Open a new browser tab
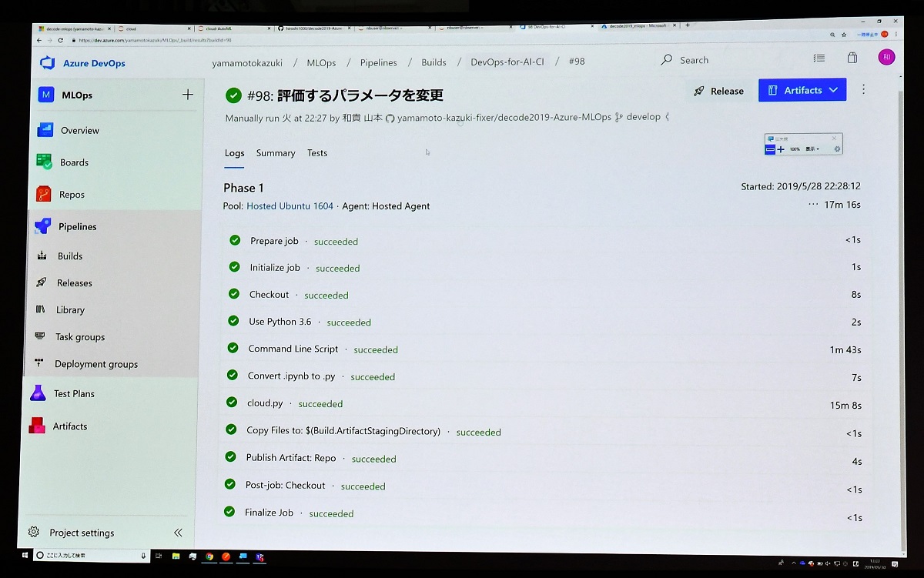Screen dimensions: 924x578 (x=688, y=25)
